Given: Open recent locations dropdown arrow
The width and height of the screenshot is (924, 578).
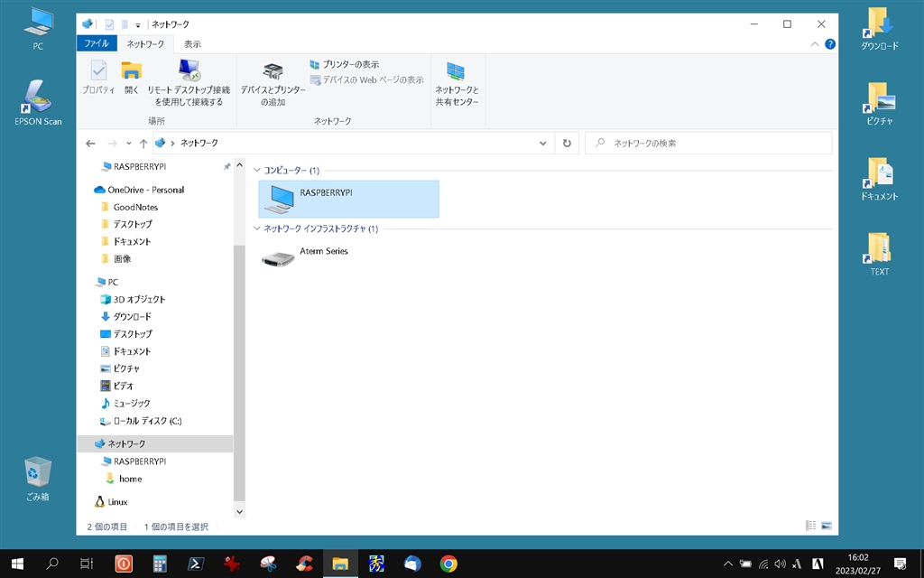Looking at the screenshot, I should point(128,144).
